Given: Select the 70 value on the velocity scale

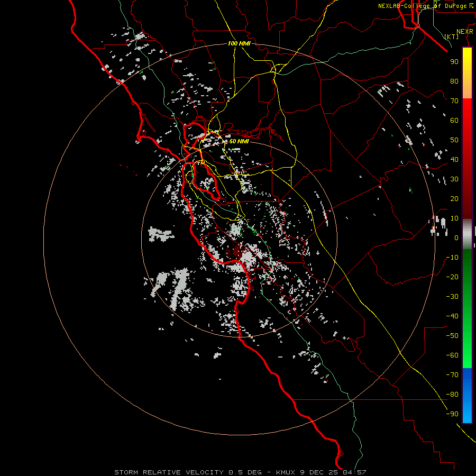Looking at the screenshot, I should tap(454, 101).
